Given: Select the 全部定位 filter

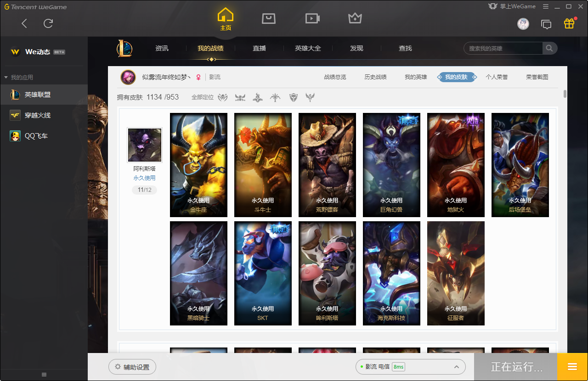Looking at the screenshot, I should 203,97.
